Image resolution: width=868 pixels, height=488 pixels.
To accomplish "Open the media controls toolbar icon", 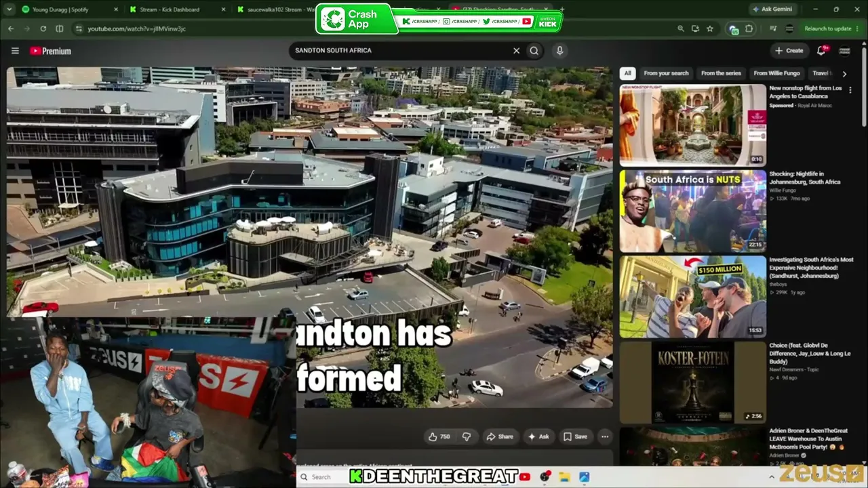I will pos(773,28).
